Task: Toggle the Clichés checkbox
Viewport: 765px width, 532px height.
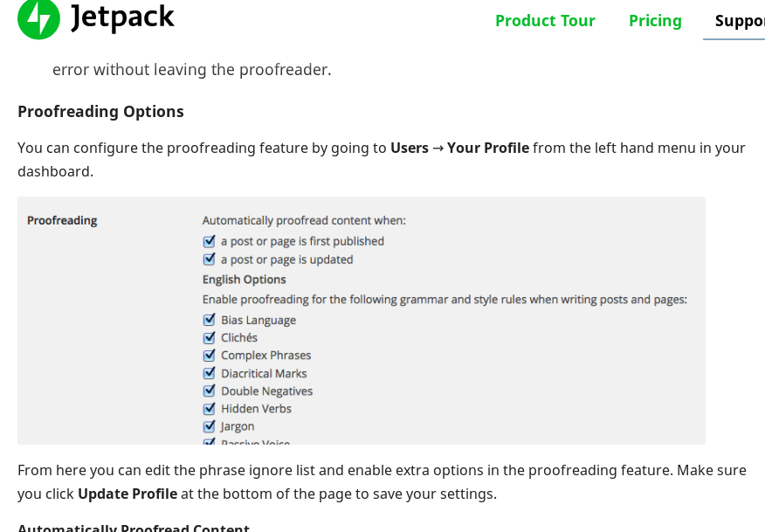Action: 209,338
